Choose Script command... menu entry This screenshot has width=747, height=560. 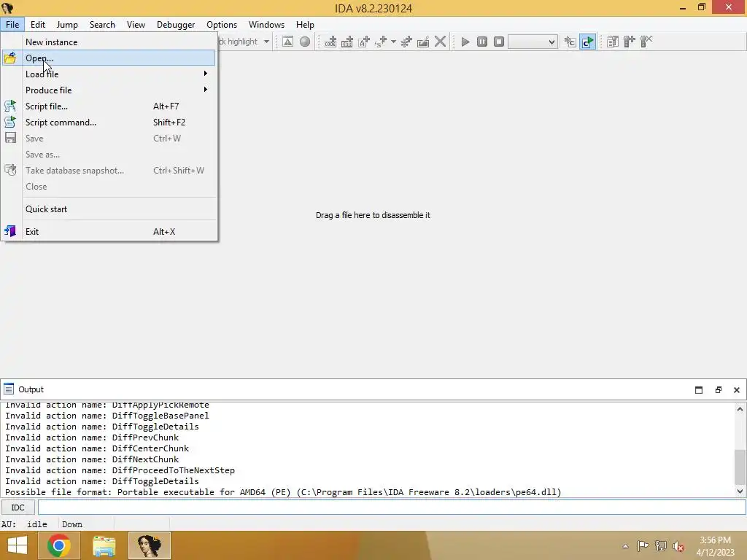click(109, 122)
